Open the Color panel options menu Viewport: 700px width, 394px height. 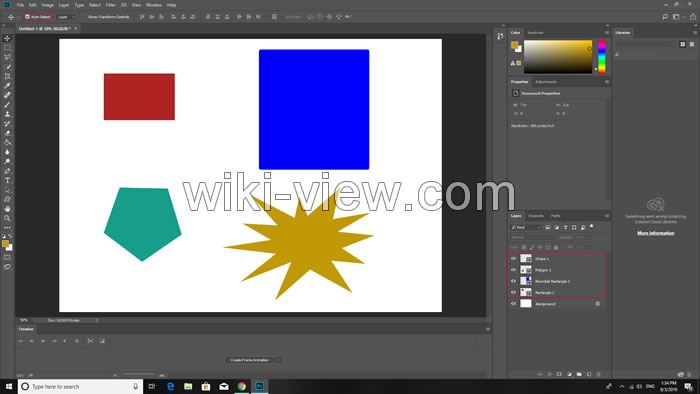(607, 33)
